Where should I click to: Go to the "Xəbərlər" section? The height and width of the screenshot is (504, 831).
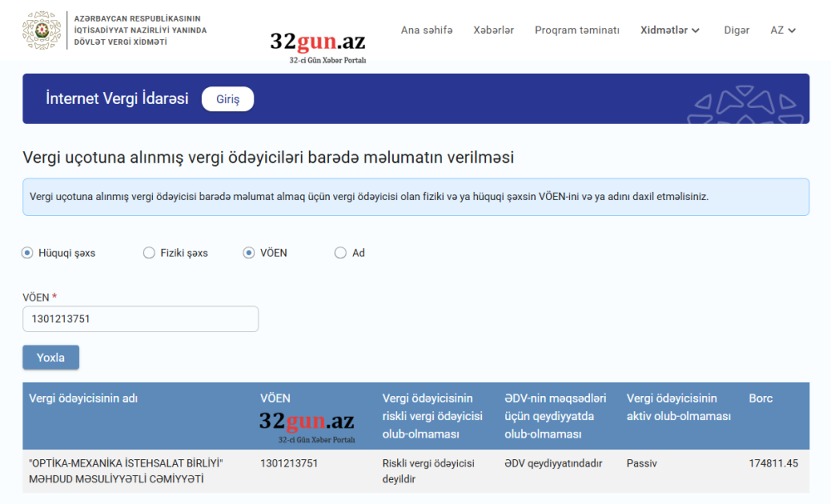click(x=494, y=30)
